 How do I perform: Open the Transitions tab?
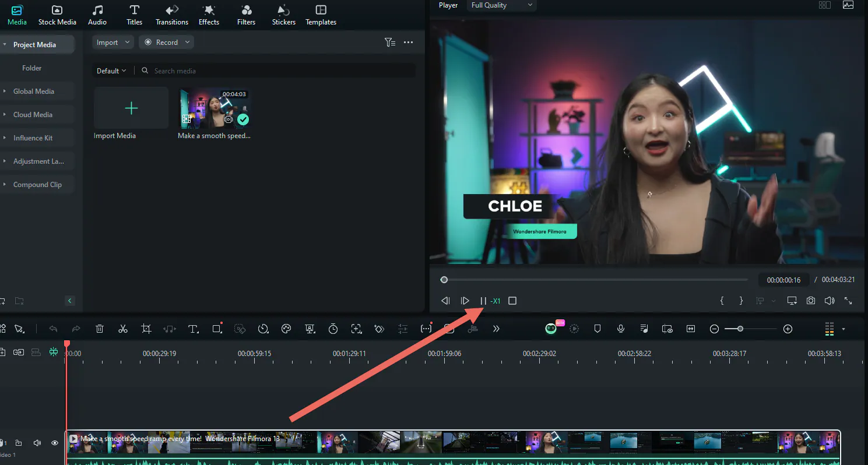click(172, 15)
